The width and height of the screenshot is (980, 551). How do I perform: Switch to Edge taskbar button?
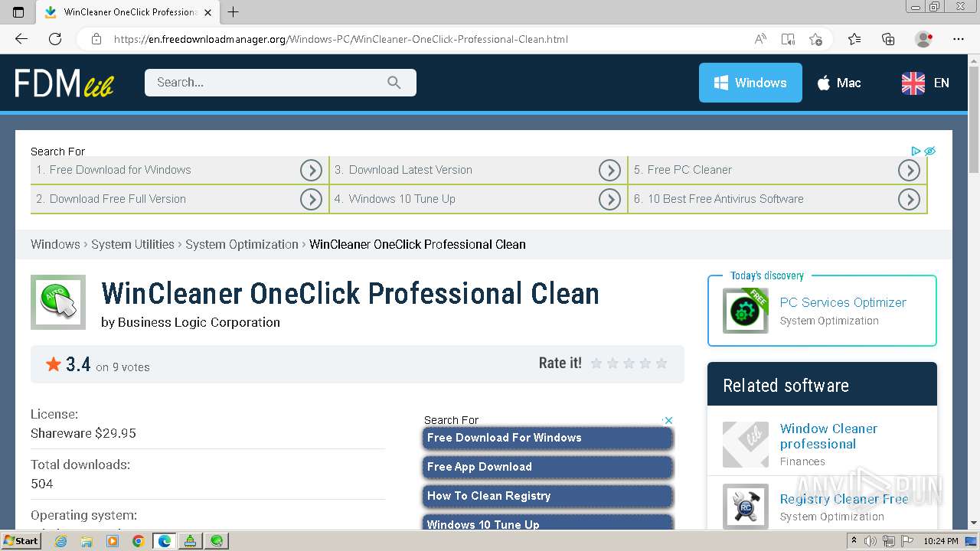165,541
